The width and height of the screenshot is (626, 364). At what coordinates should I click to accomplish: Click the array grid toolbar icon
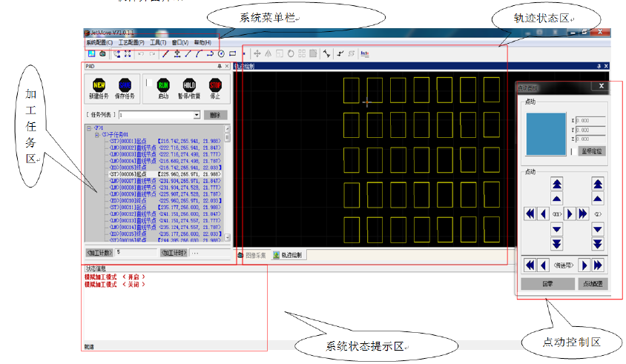[x=302, y=54]
